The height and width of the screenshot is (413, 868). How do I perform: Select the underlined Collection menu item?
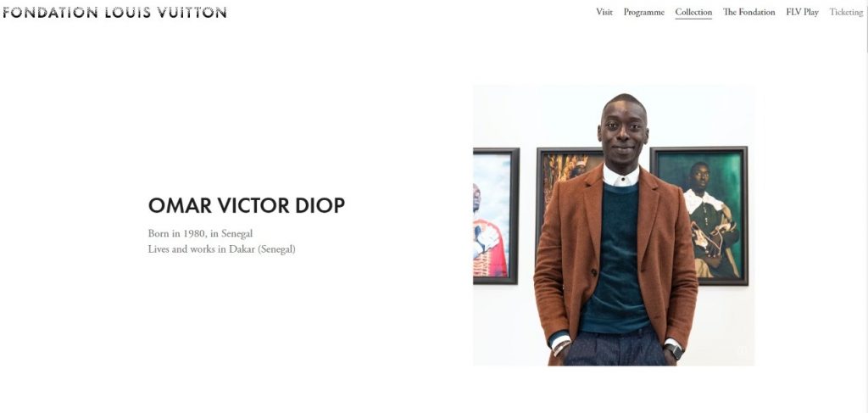693,12
